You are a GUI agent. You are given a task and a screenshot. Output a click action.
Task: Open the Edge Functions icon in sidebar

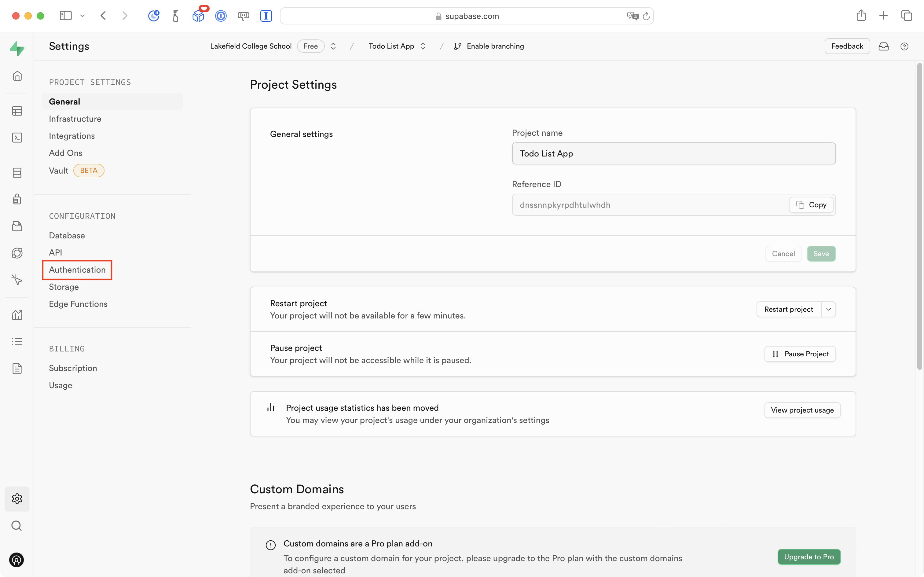pos(17,253)
